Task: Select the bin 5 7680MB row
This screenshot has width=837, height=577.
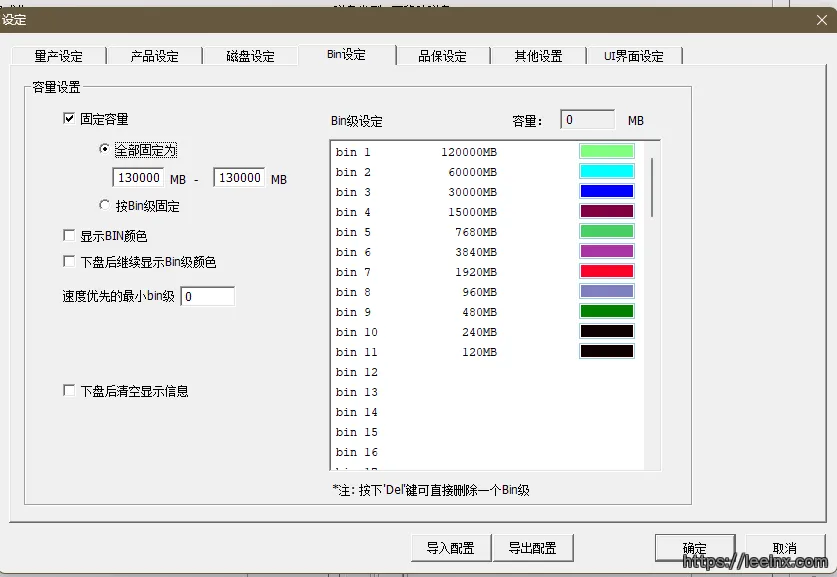Action: (x=420, y=232)
